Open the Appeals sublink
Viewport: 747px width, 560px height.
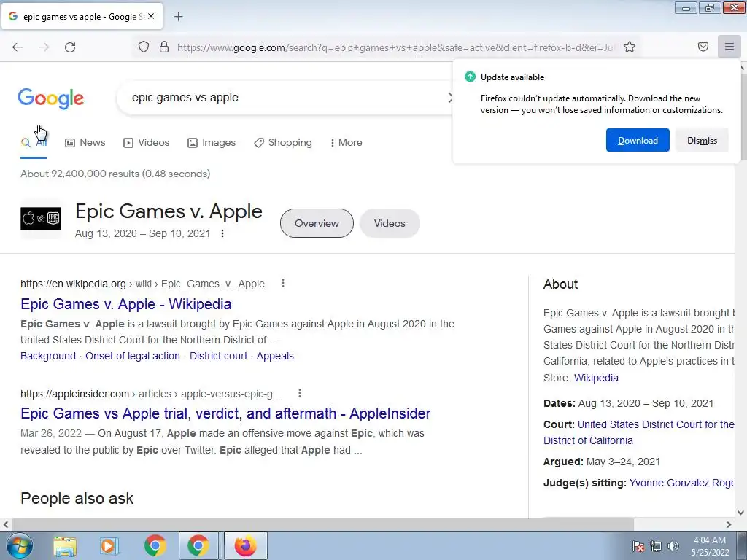275,356
